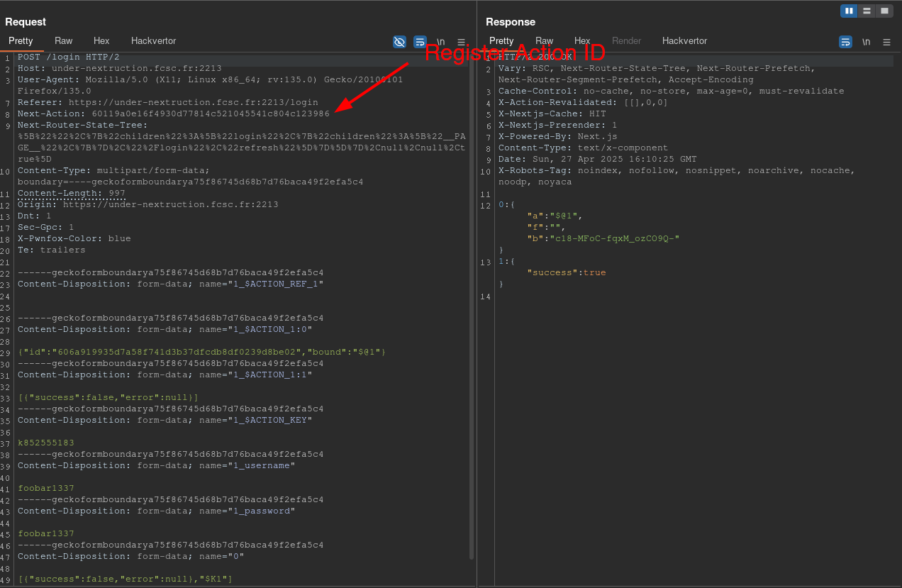Click the 'X-Nextjs-Cache: HIT' header

552,113
